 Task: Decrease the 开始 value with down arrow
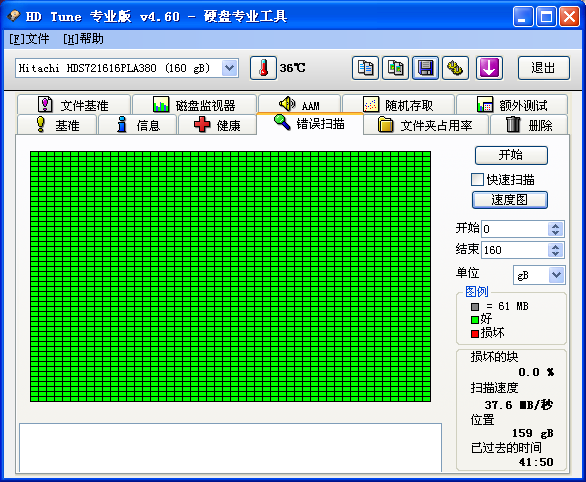(556, 232)
